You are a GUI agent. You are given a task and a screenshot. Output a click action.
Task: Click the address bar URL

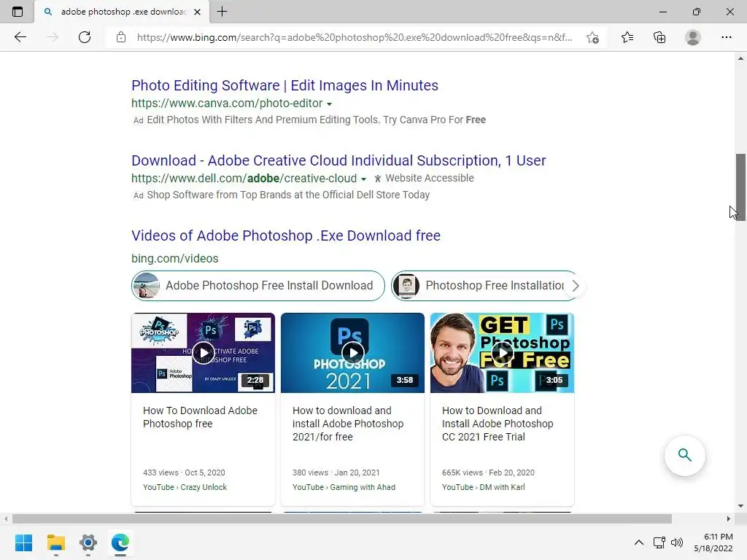point(355,37)
